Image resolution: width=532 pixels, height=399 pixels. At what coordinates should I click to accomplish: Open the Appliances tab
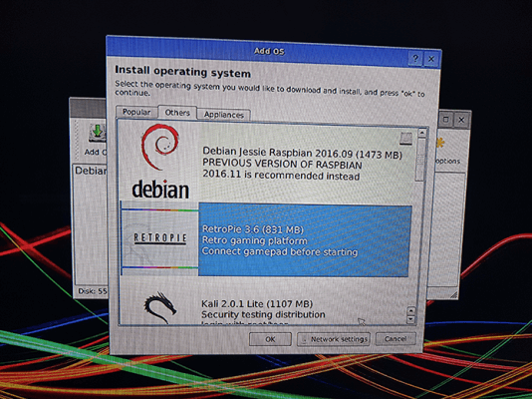[224, 115]
